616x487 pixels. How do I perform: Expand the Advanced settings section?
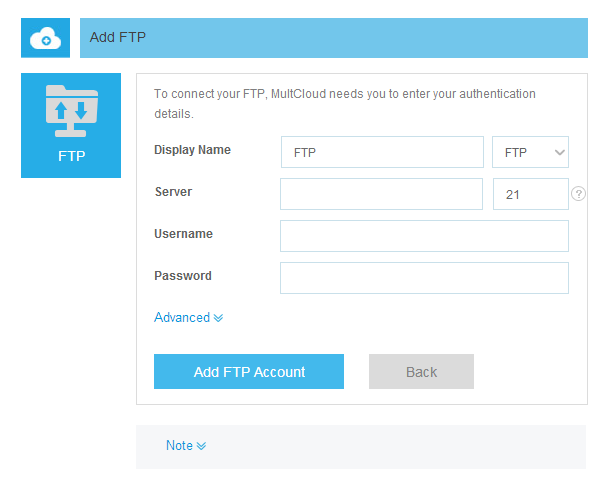(x=182, y=318)
